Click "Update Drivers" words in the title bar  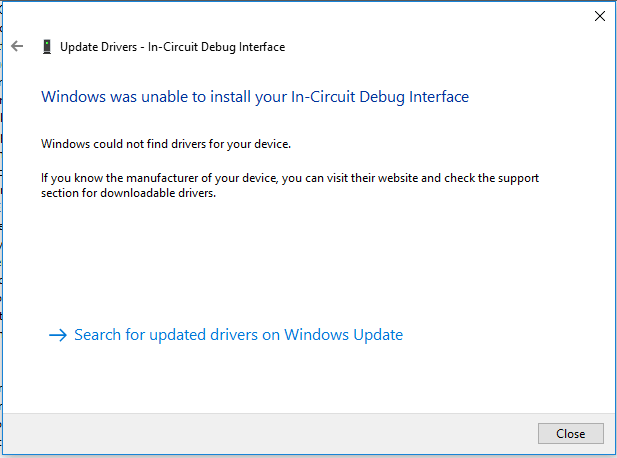pyautogui.click(x=98, y=47)
